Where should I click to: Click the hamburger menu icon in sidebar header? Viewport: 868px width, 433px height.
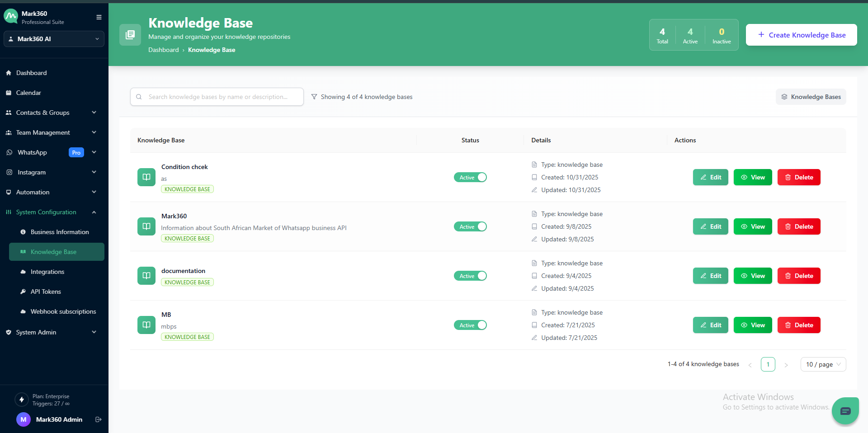[x=99, y=17]
